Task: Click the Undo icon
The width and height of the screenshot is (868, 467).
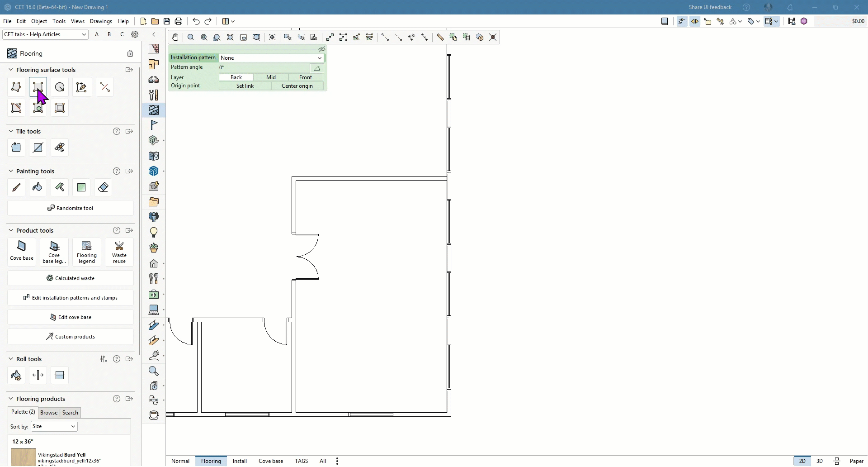Action: (x=196, y=21)
